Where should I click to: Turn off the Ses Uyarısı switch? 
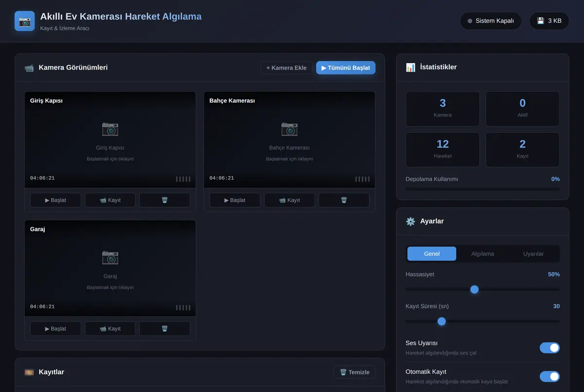pos(549,348)
